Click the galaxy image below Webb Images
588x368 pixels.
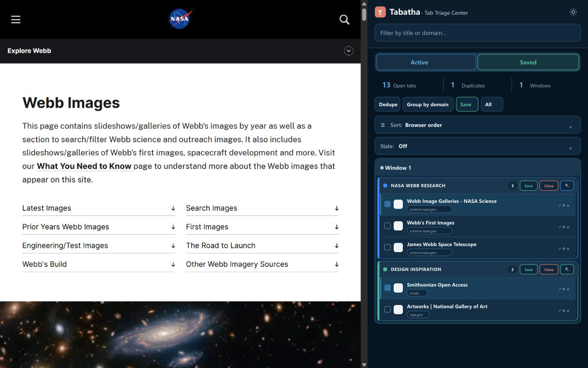point(180,335)
